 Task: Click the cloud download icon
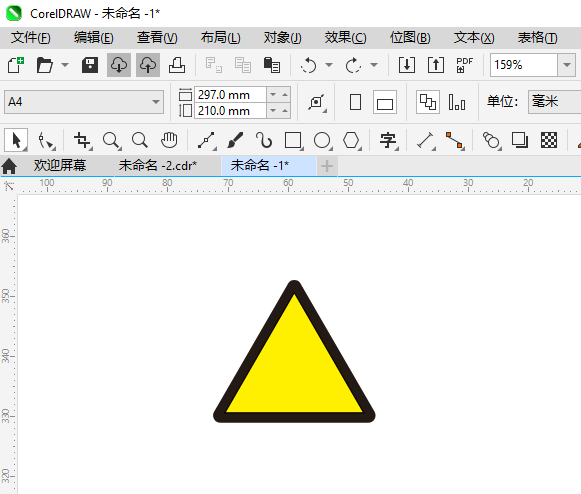pyautogui.click(x=119, y=65)
